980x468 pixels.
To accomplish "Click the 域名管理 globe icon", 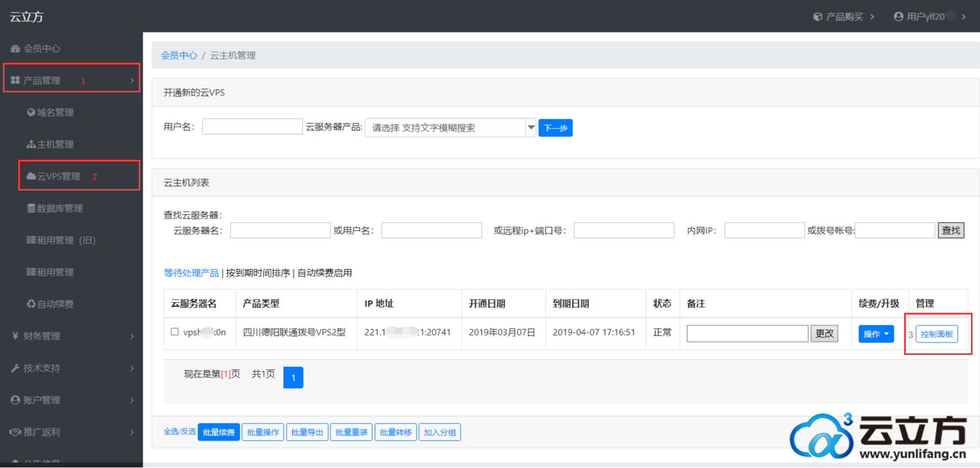I will click(31, 112).
